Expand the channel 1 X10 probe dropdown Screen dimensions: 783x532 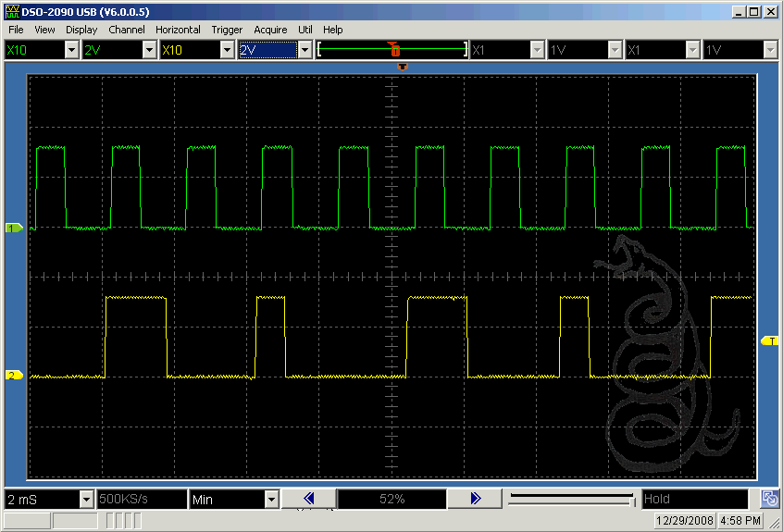[72, 50]
